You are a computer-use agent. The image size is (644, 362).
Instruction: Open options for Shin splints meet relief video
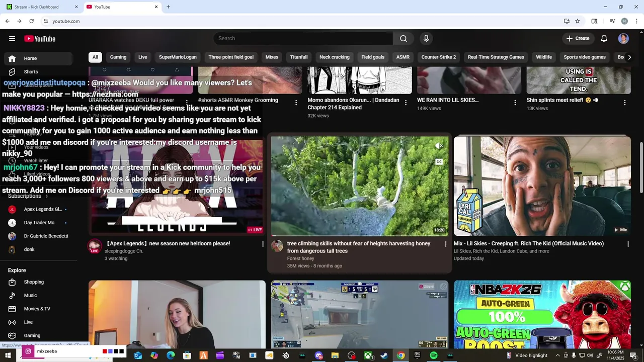[x=625, y=103]
